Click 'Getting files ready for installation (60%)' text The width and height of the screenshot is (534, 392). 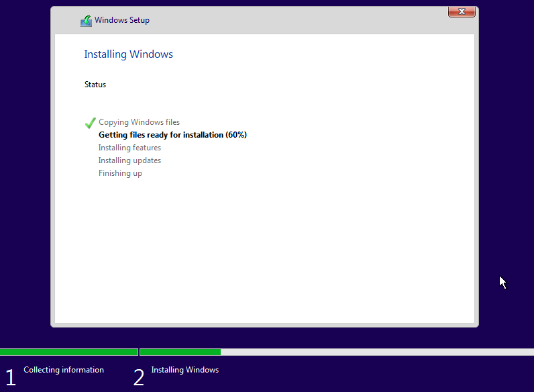[172, 135]
